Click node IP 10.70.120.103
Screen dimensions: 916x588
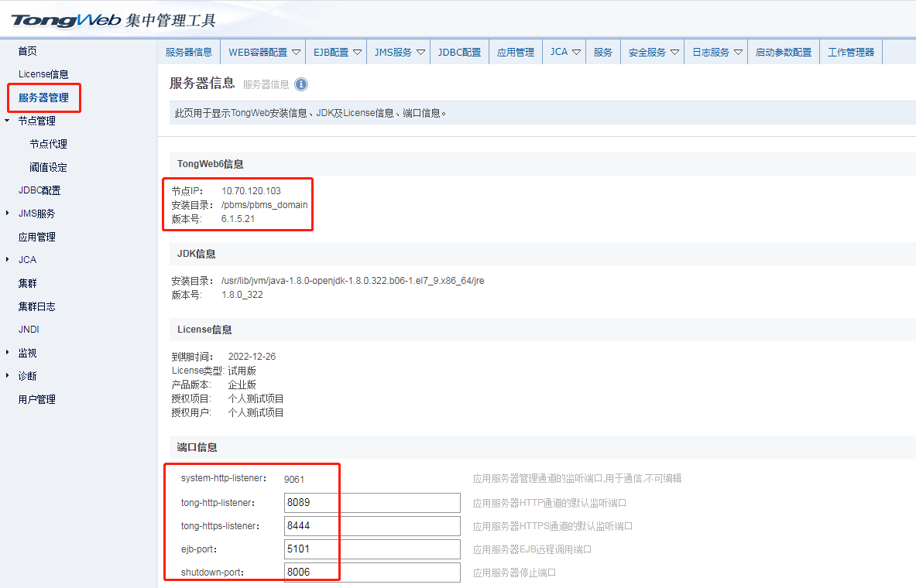coord(251,191)
